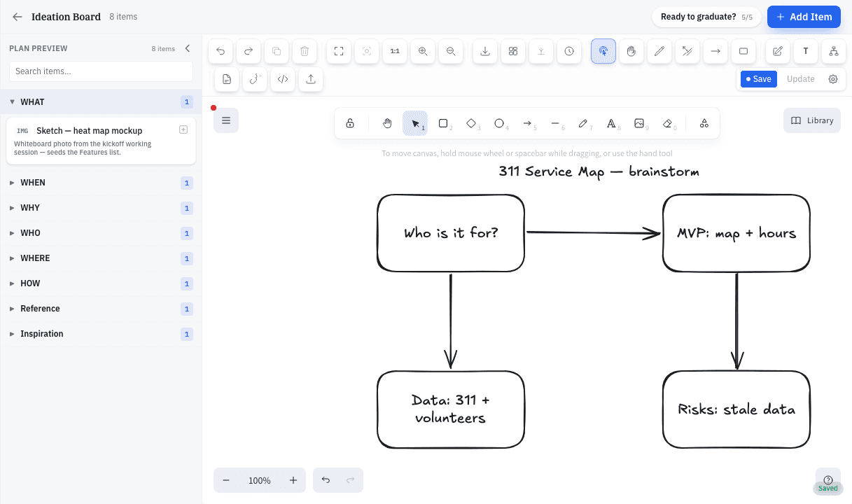Select the ellipse tool numbered 4
This screenshot has height=504, width=852.
pyautogui.click(x=499, y=123)
